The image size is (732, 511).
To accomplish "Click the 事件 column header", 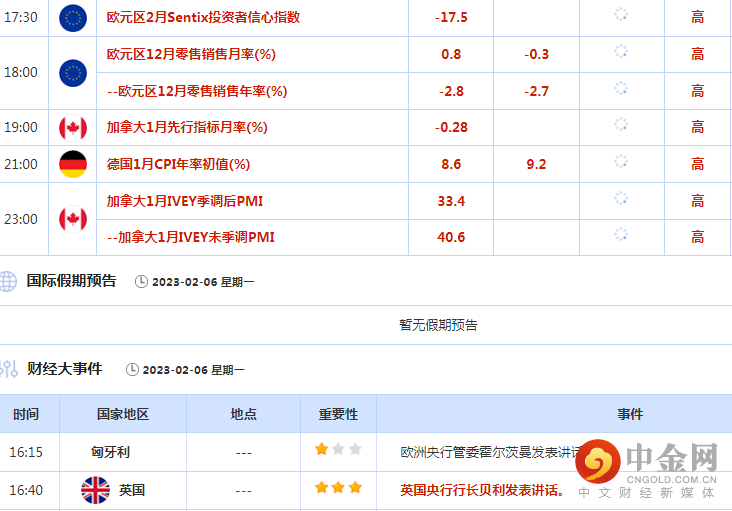I will pyautogui.click(x=630, y=414).
